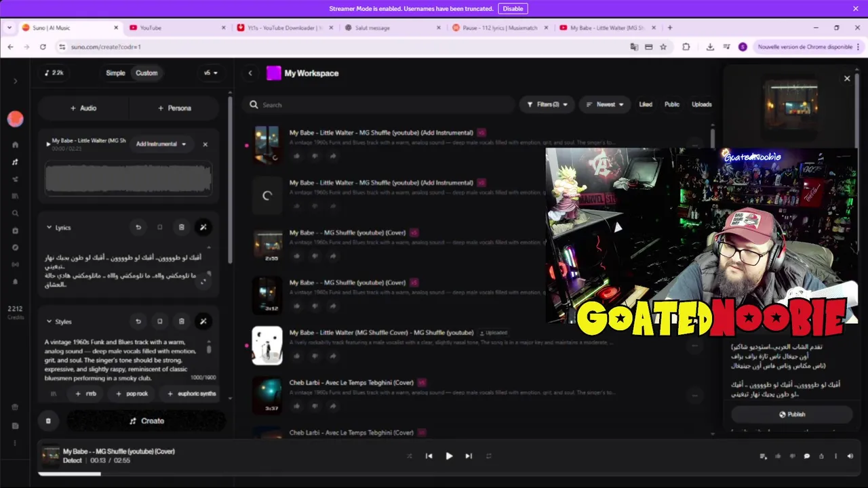The width and height of the screenshot is (868, 488).
Task: Switch to the Musixmatch Pause lyrics tab
Action: coord(500,28)
